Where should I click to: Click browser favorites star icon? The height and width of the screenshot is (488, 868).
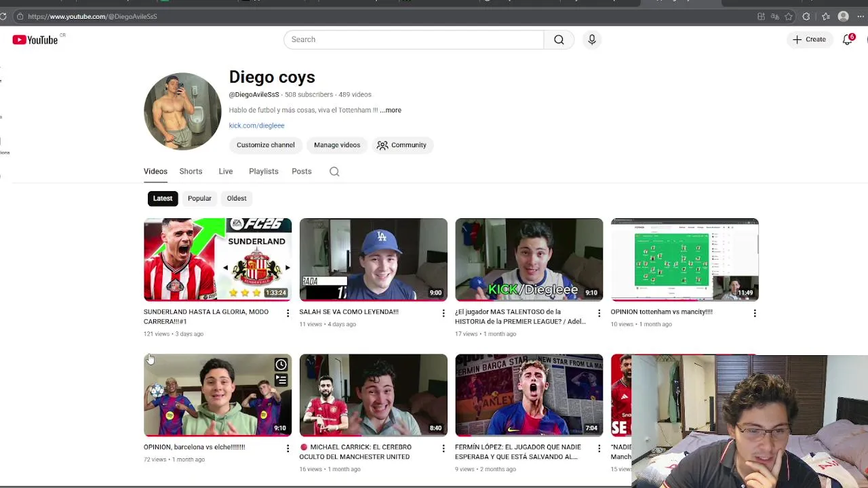click(789, 16)
